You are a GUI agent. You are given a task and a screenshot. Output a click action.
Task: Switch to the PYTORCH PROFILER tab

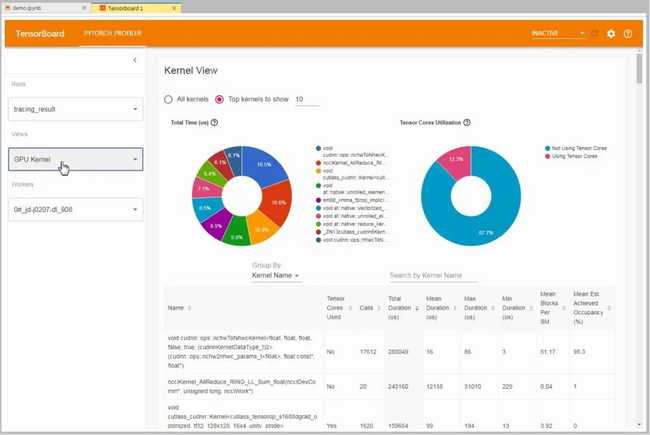click(111, 33)
